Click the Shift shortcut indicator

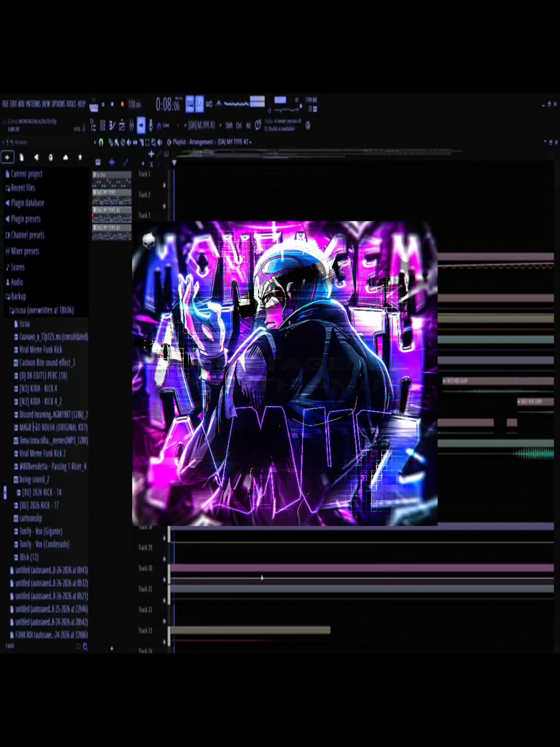[229, 126]
